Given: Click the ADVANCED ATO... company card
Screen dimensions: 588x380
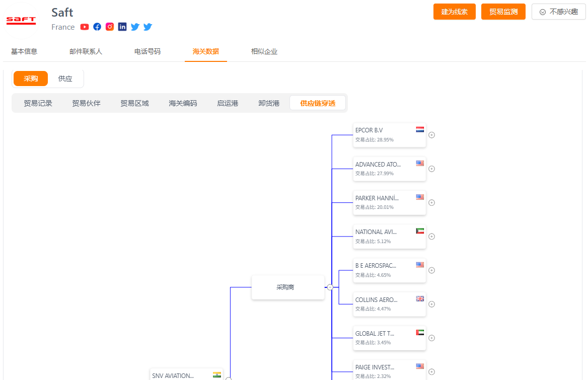Looking at the screenshot, I should coord(389,169).
